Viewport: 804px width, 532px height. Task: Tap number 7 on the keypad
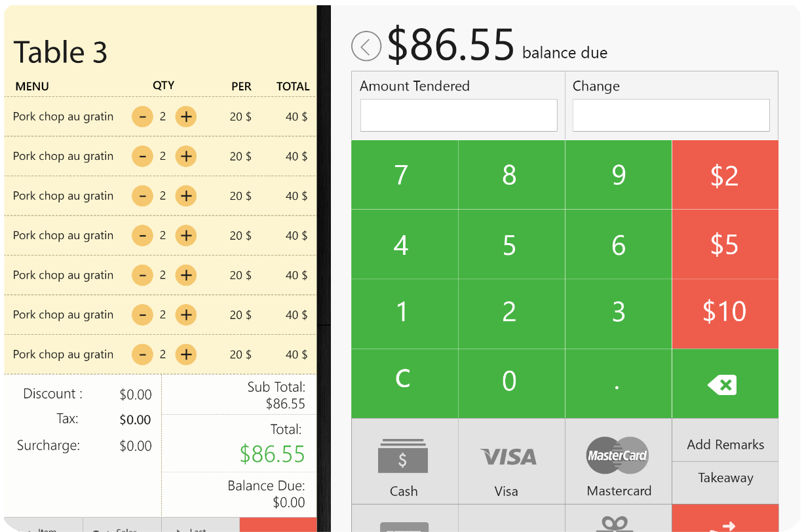(x=405, y=175)
